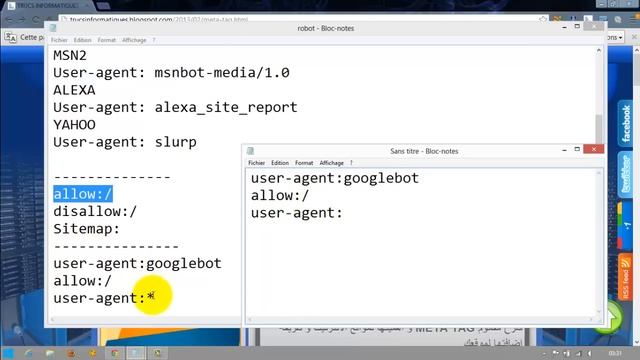Click User-agent: alexa_site_report line
Image resolution: width=640 pixels, height=360 pixels.
[176, 107]
